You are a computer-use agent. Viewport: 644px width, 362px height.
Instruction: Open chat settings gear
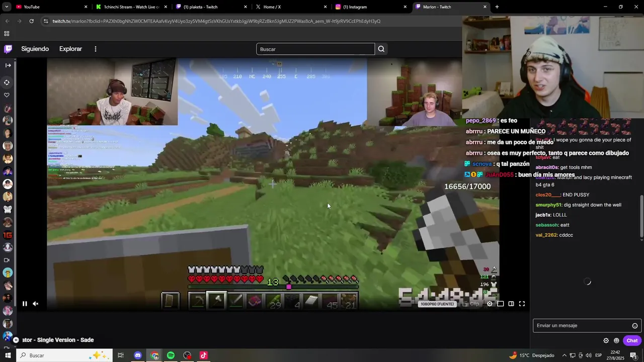606,340
